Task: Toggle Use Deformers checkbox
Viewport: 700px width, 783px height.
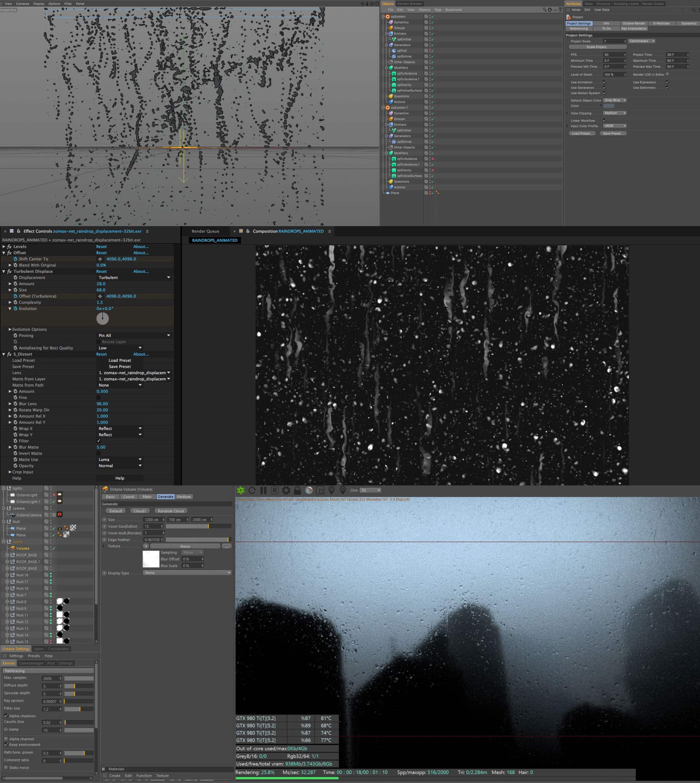Action: [667, 87]
